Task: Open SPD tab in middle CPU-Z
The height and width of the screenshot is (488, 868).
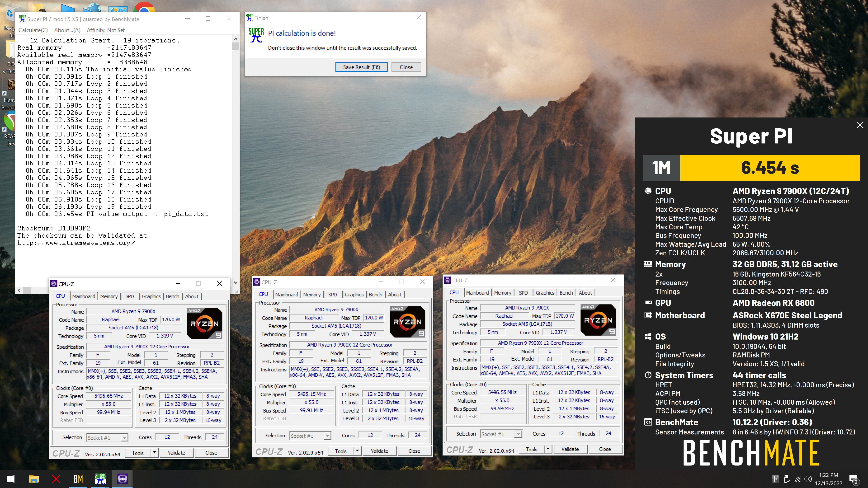Action: pos(332,294)
